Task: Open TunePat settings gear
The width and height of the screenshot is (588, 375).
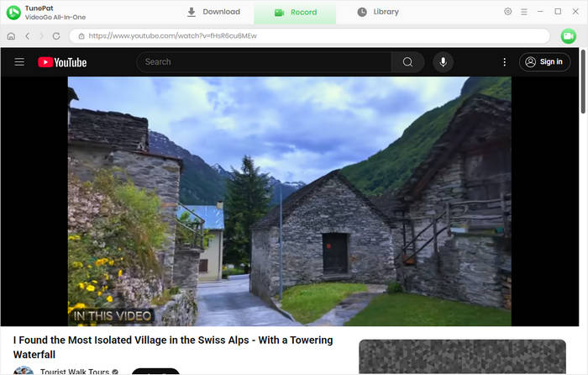Action: 507,12
